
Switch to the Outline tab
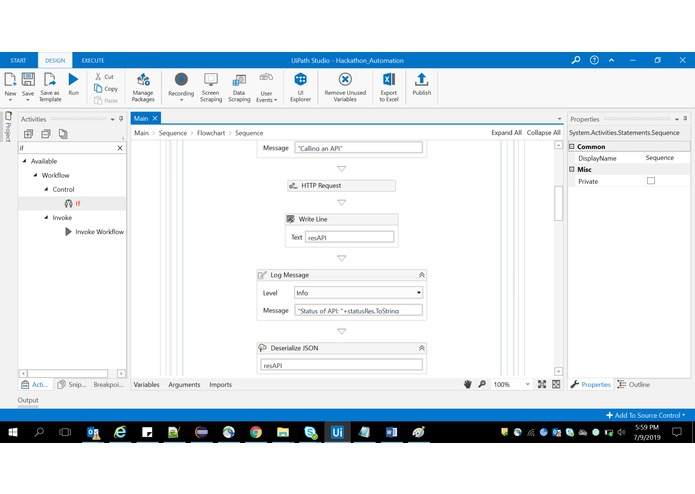pos(634,384)
